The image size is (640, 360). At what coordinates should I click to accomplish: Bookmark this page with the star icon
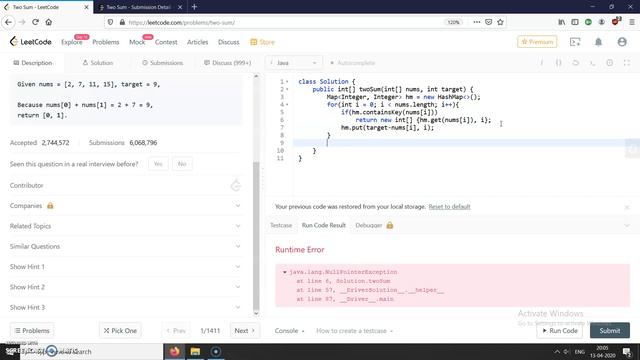point(500,22)
